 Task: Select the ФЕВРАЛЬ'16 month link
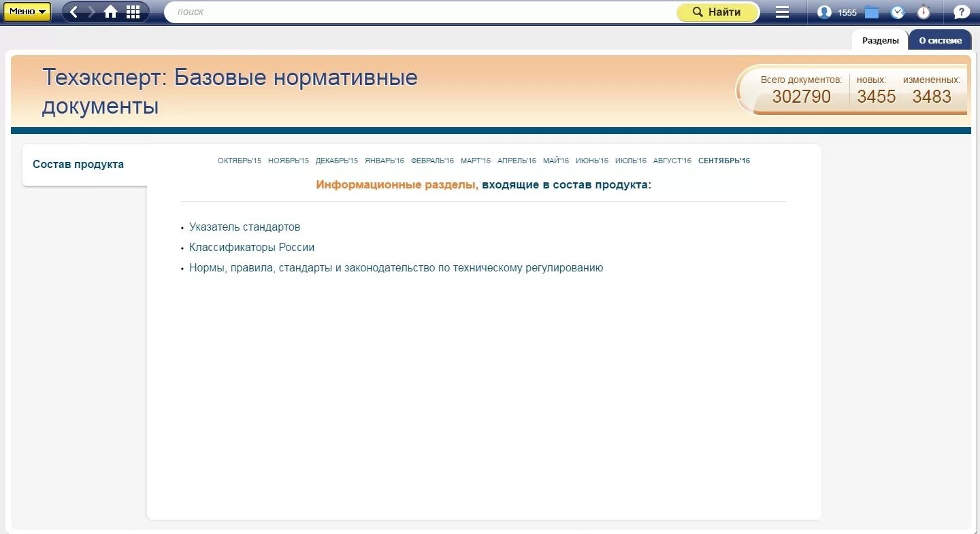432,161
